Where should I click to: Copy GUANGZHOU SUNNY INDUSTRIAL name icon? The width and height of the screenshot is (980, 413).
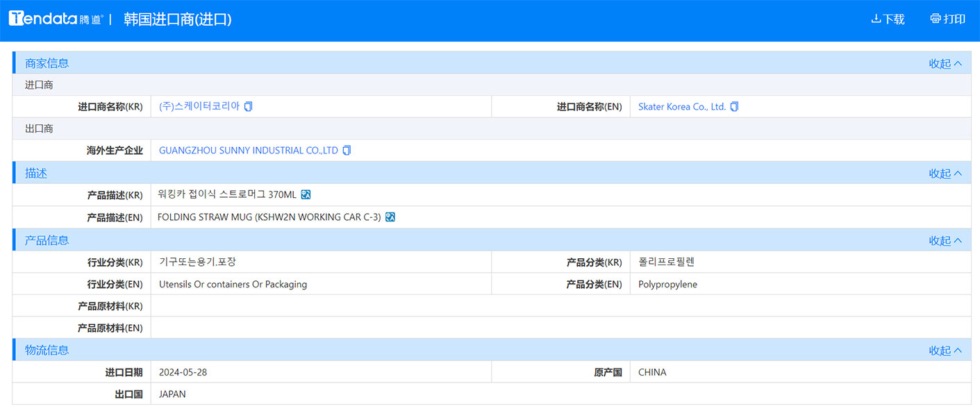click(x=347, y=151)
